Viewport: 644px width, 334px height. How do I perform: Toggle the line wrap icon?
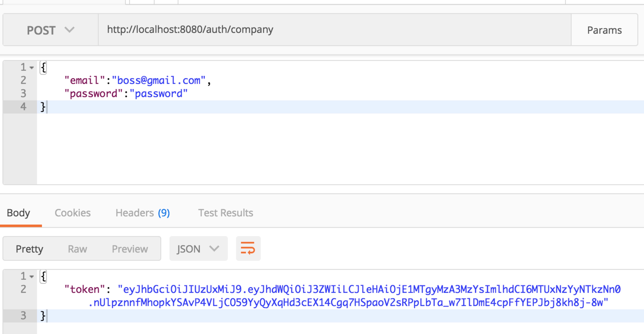[248, 248]
